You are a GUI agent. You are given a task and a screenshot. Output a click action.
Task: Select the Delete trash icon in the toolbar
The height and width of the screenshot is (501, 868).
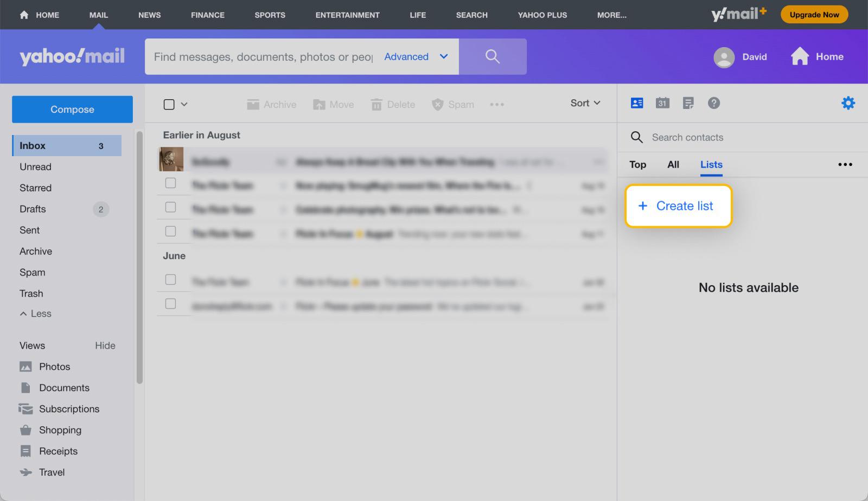point(392,104)
